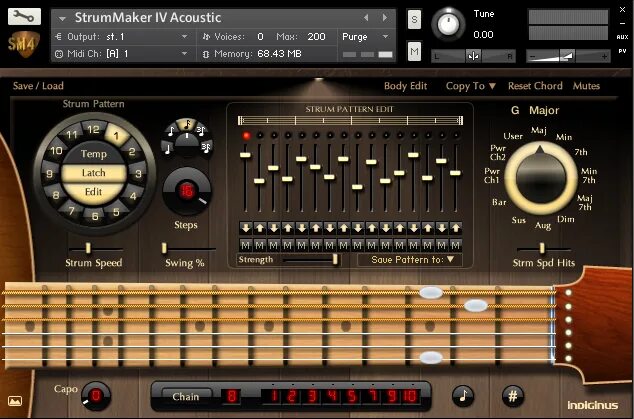Toggle the first step LED in the pattern
Viewport: 634px width, 419px height.
(246, 135)
